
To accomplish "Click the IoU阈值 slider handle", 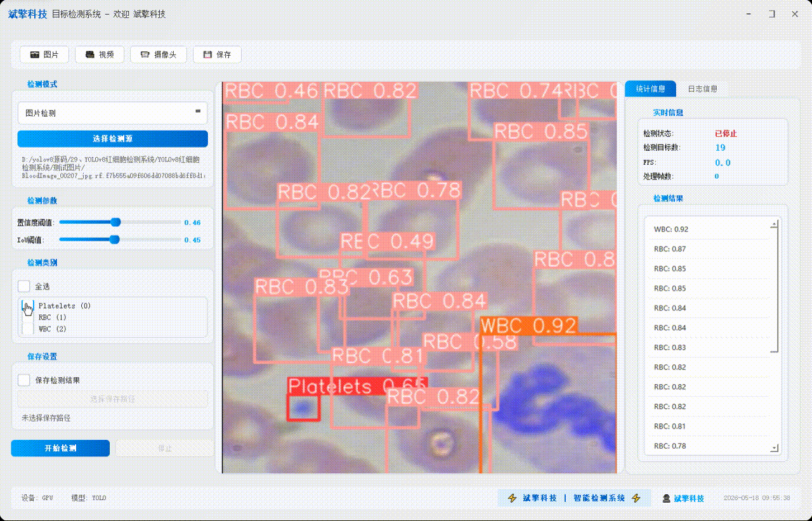I will point(114,240).
